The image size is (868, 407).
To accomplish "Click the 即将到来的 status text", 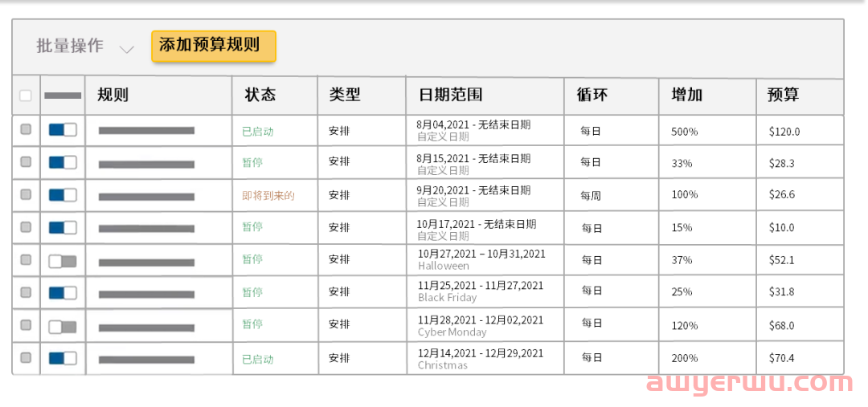I will (268, 195).
